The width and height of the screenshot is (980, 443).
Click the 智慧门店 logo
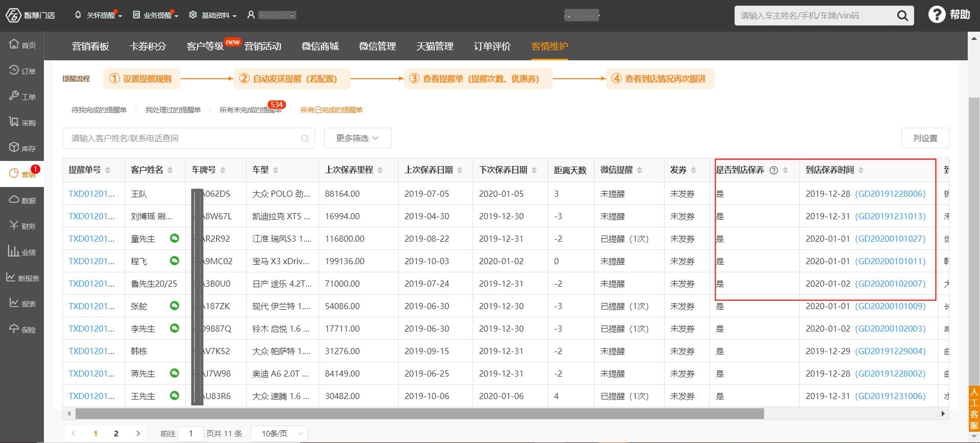coord(30,15)
